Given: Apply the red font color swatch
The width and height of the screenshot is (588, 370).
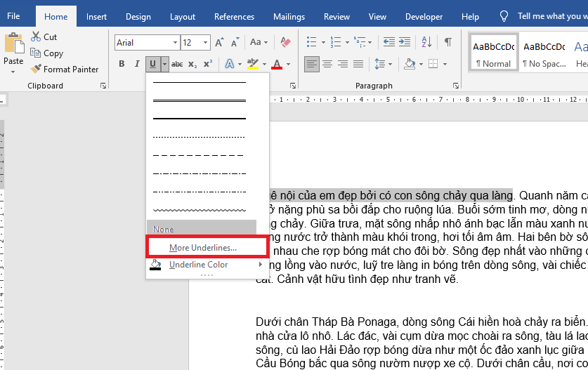Looking at the screenshot, I should (276, 65).
